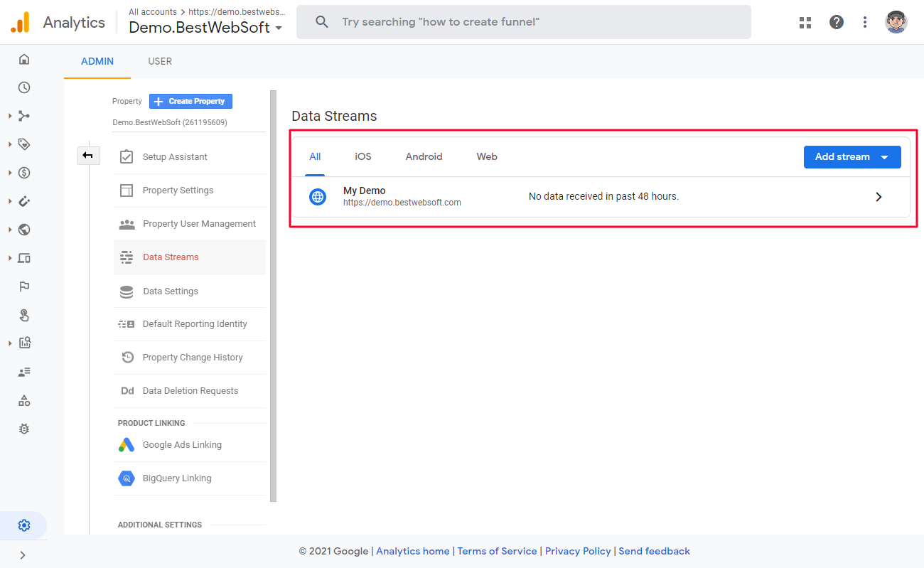Image resolution: width=924 pixels, height=568 pixels.
Task: Click the user account avatar
Action: click(x=896, y=22)
